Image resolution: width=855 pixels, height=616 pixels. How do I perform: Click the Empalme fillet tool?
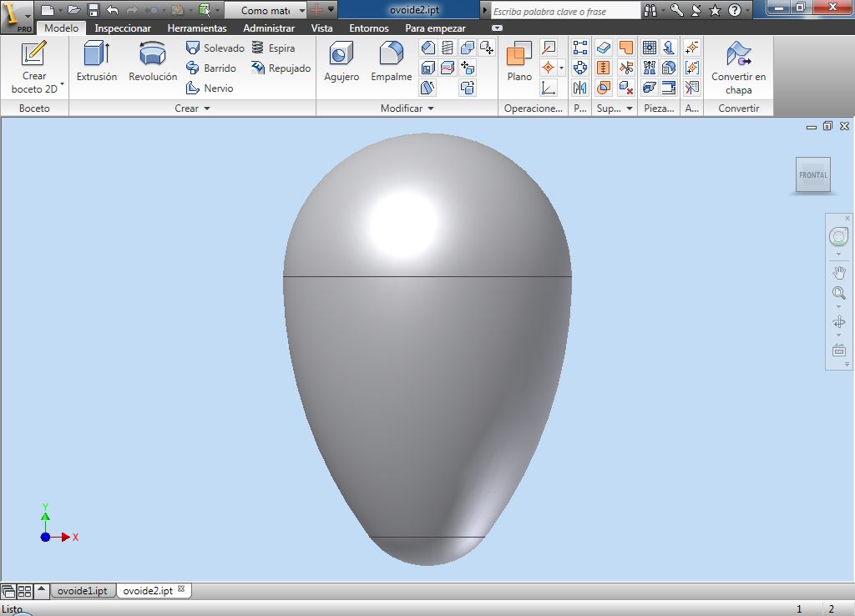[x=391, y=61]
